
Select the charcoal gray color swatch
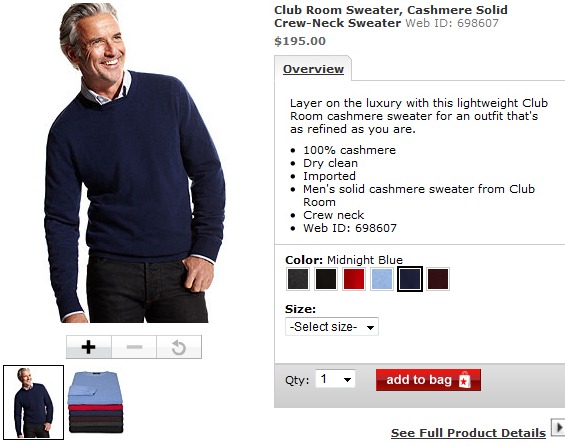[x=298, y=279]
